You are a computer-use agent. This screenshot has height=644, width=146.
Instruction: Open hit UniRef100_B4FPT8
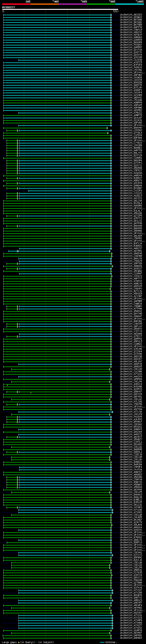point(131,27)
